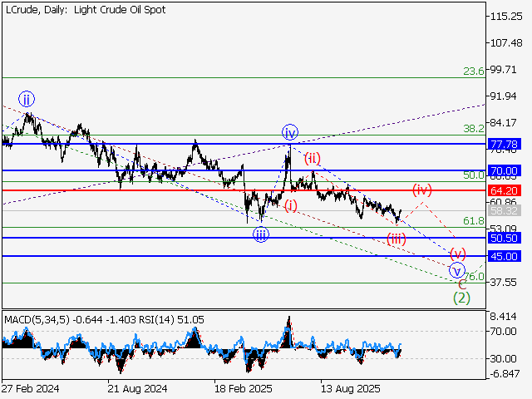Click the blue circled wave iv marker
Screen dimensions: 532x399
[289, 132]
